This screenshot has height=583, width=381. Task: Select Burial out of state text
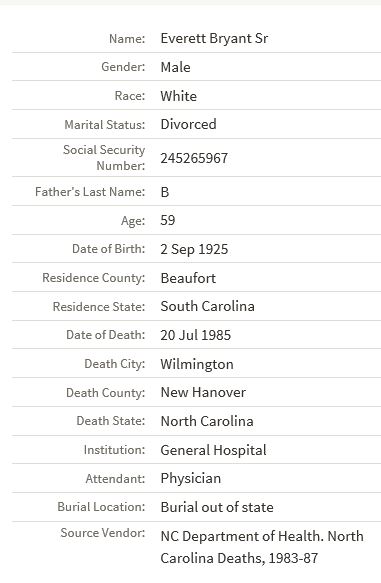(x=217, y=508)
